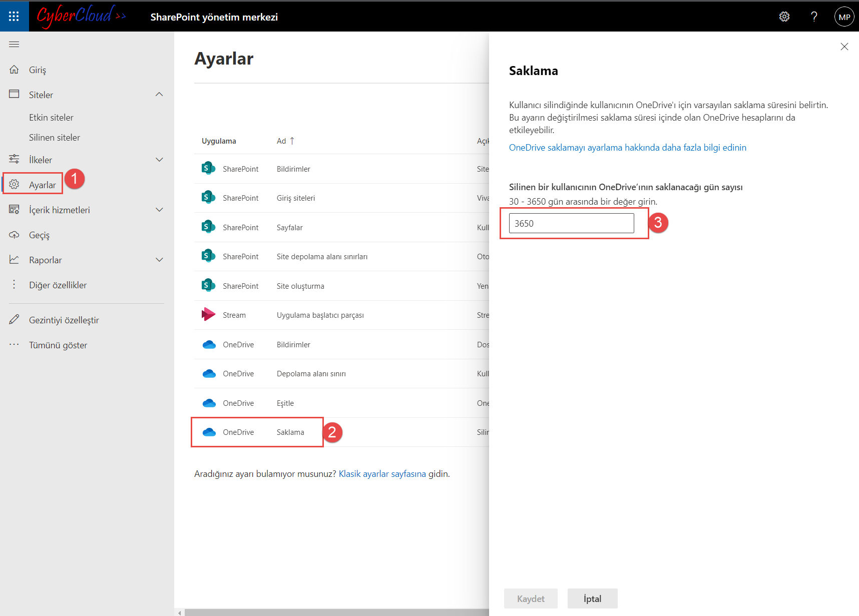859x616 pixels.
Task: Click the İçerik hizmetleri icon
Action: pyautogui.click(x=14, y=209)
